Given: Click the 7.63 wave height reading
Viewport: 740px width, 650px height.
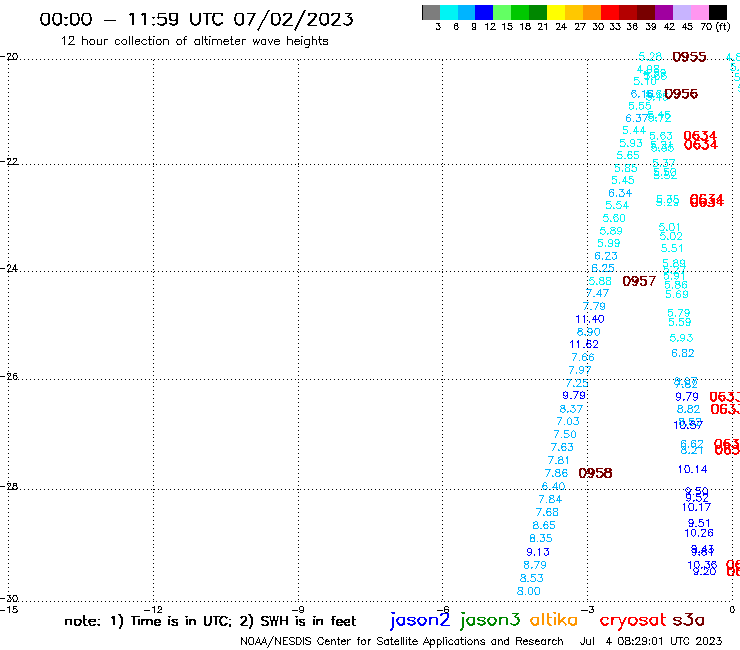Looking at the screenshot, I should coord(562,447).
